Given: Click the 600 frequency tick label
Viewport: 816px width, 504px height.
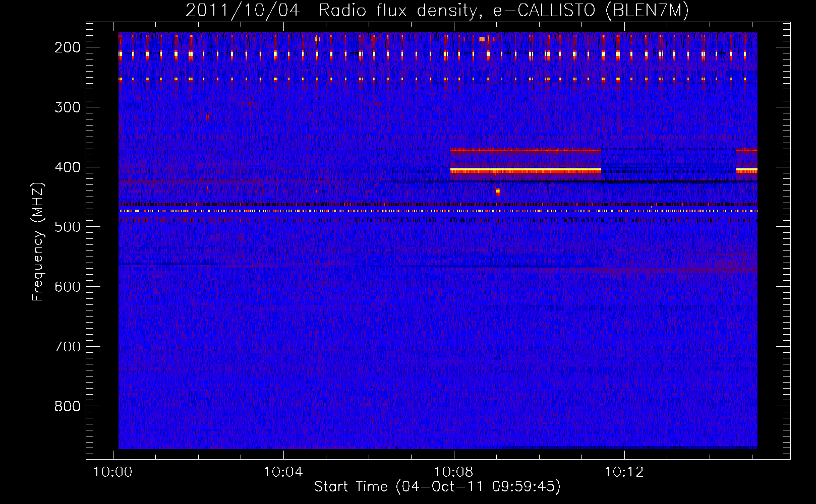Looking at the screenshot, I should [68, 287].
